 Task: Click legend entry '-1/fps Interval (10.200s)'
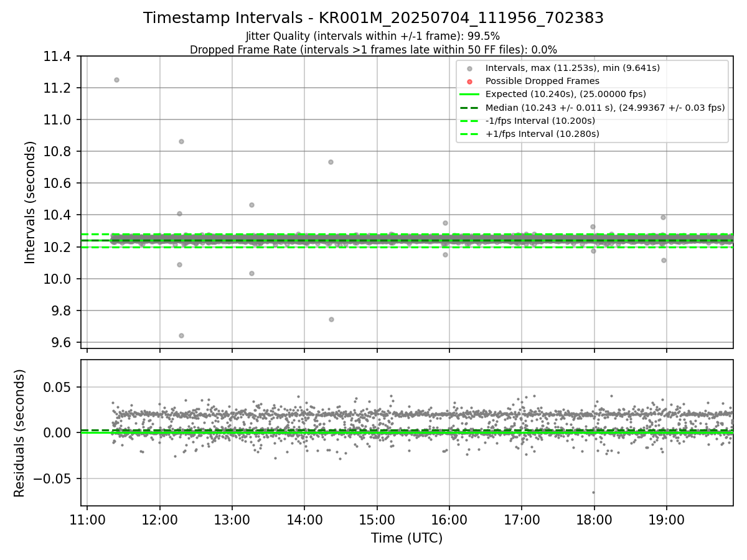(540, 121)
